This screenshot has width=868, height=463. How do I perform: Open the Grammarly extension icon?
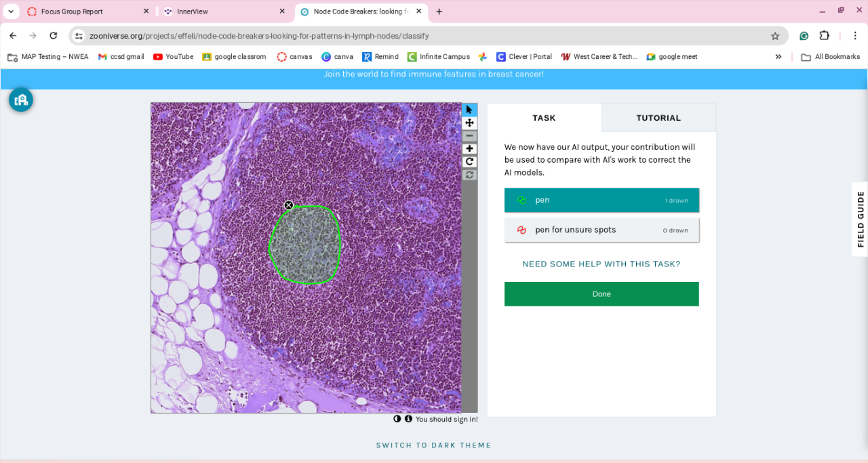[x=804, y=36]
